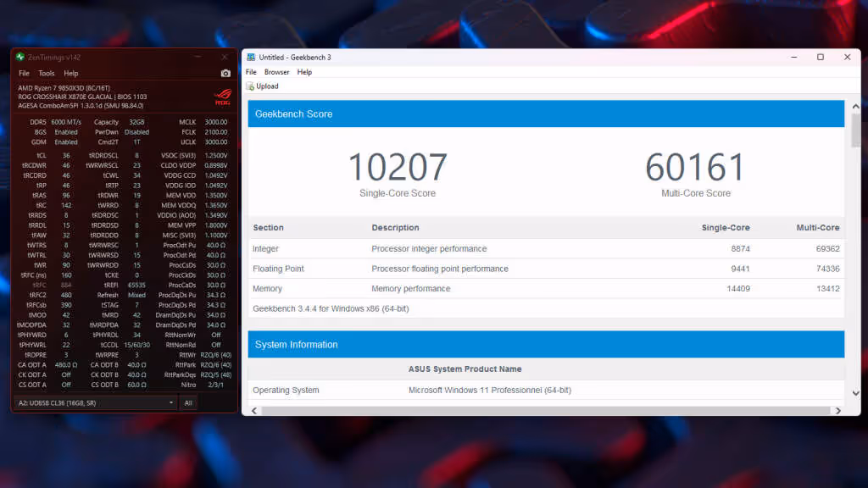Click the AGESA ComboAm5PI version line

(x=81, y=106)
